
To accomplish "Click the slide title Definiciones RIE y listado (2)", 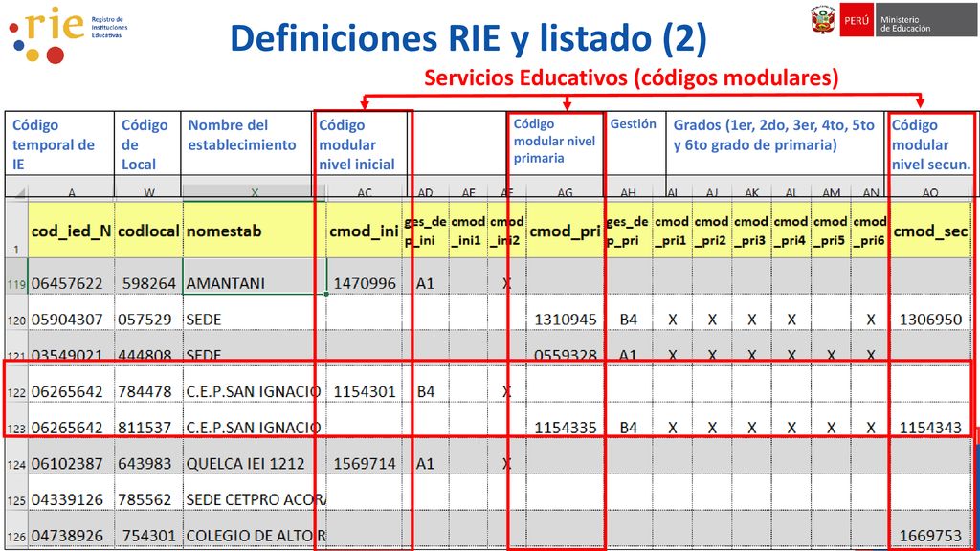I will 468,37.
